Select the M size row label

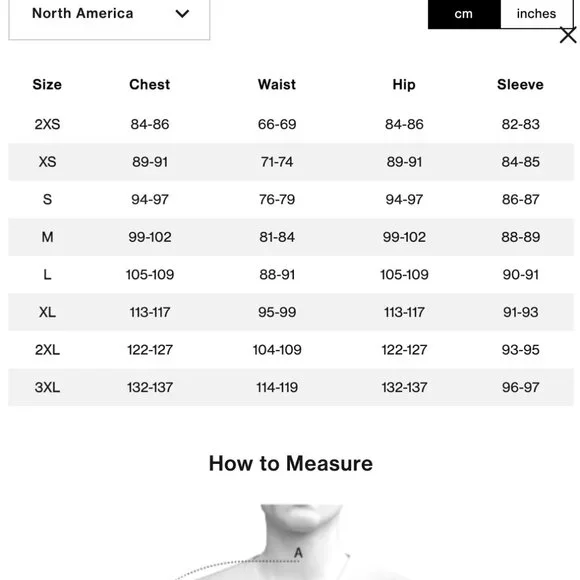pyautogui.click(x=47, y=237)
